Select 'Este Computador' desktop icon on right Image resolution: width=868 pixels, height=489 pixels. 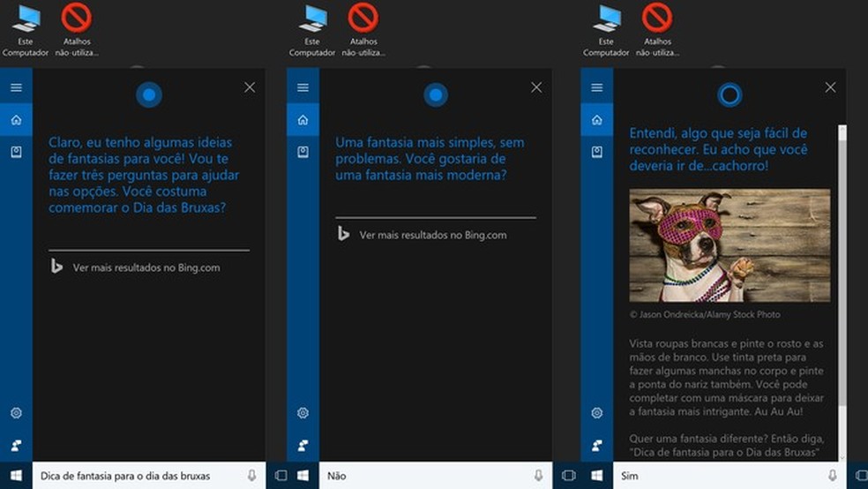click(x=606, y=31)
